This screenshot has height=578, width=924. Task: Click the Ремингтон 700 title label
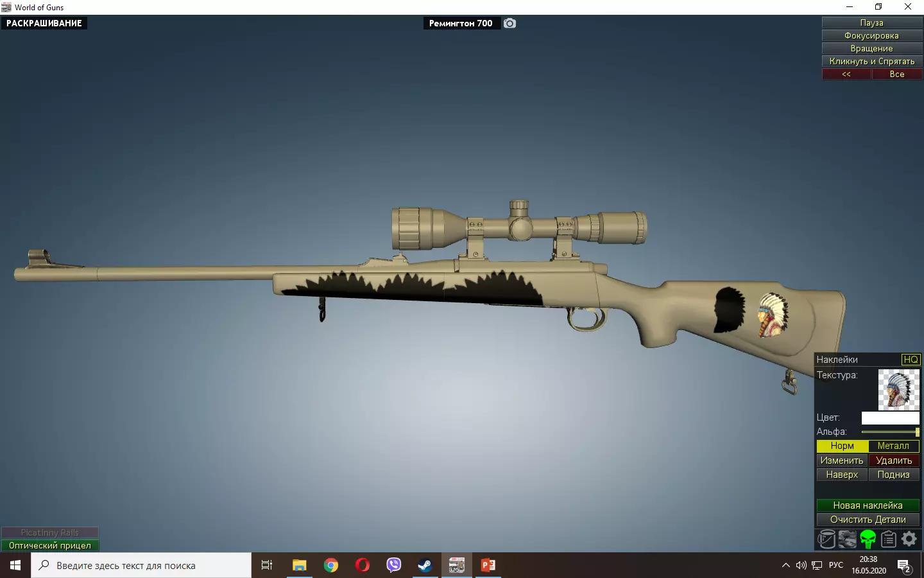(x=461, y=23)
